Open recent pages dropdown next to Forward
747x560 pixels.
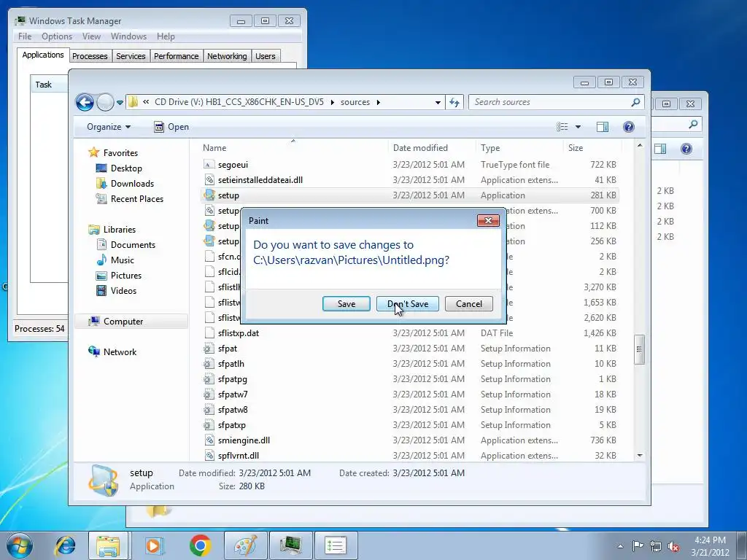[x=120, y=102]
